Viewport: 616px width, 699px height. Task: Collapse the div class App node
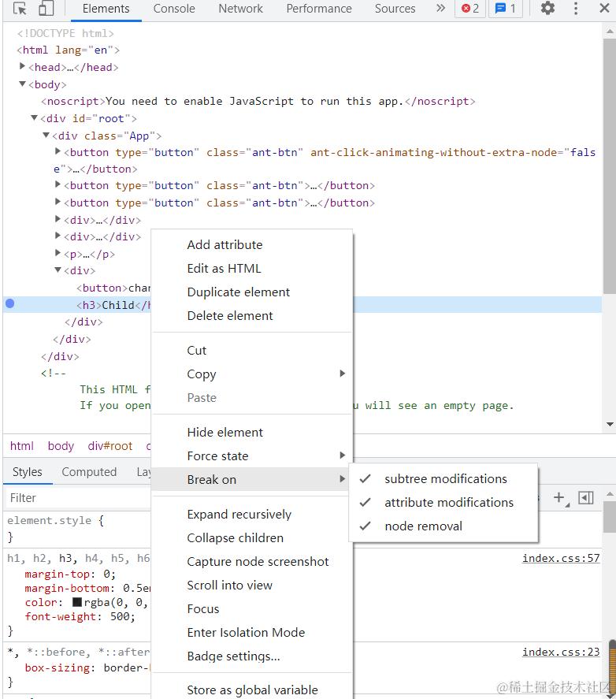click(46, 135)
